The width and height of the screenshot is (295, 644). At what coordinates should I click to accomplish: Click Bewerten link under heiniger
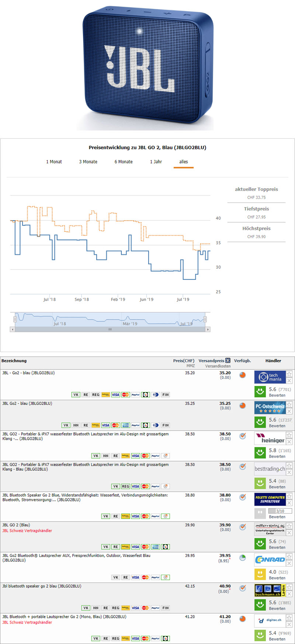tap(277, 457)
